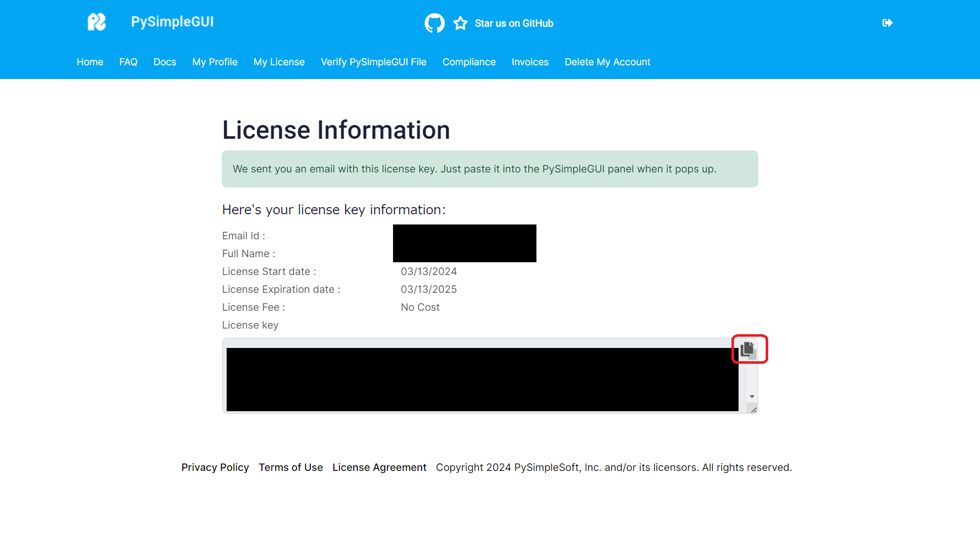Click the logout arrow icon
Image resolution: width=980 pixels, height=551 pixels.
click(x=887, y=23)
